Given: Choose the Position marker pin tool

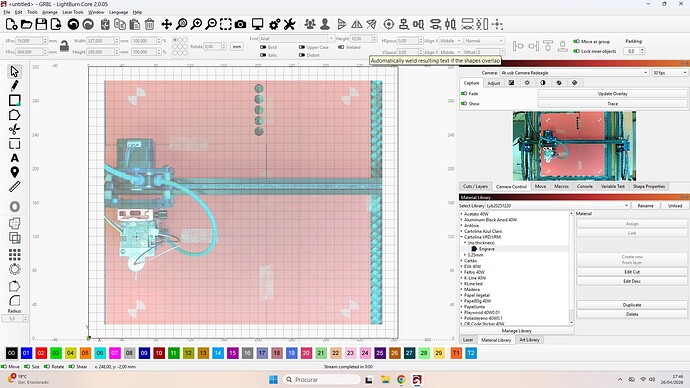Looking at the screenshot, I should 15,172.
